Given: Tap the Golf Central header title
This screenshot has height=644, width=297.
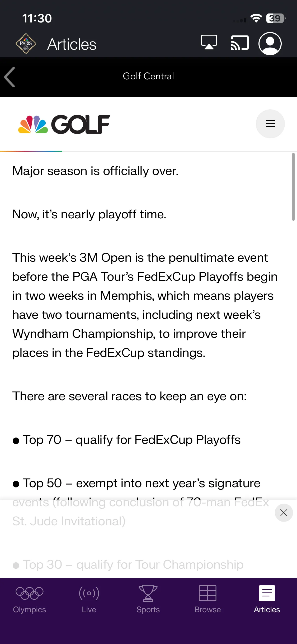Looking at the screenshot, I should pyautogui.click(x=148, y=76).
